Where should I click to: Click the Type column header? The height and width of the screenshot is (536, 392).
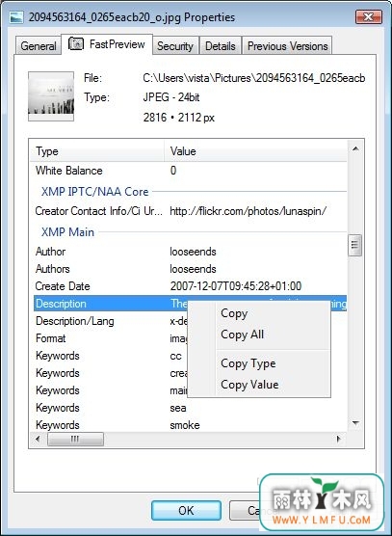[x=97, y=151]
